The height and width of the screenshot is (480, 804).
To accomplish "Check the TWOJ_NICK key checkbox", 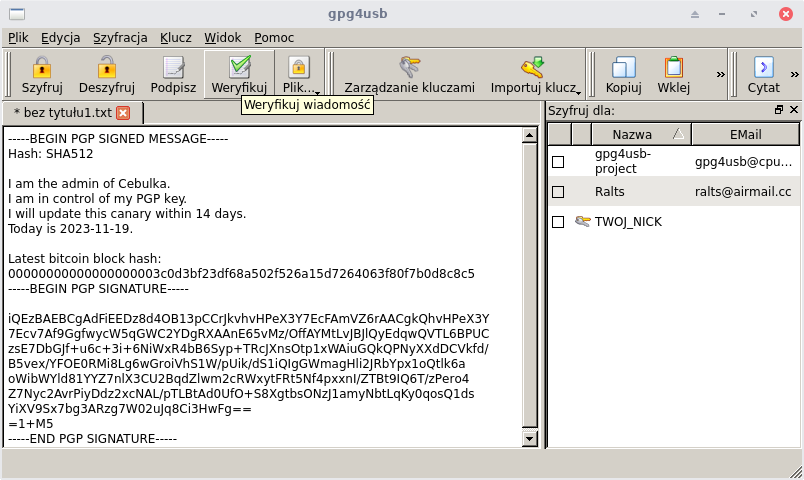I will (x=558, y=222).
